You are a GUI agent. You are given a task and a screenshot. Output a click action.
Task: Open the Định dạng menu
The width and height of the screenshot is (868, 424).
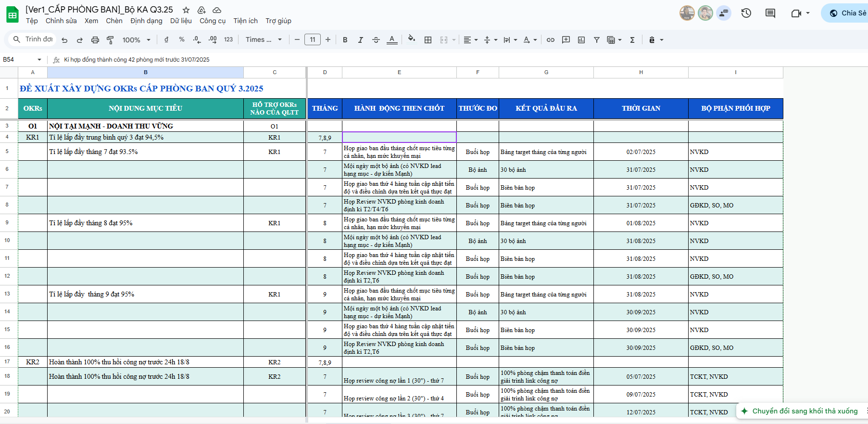coord(146,21)
